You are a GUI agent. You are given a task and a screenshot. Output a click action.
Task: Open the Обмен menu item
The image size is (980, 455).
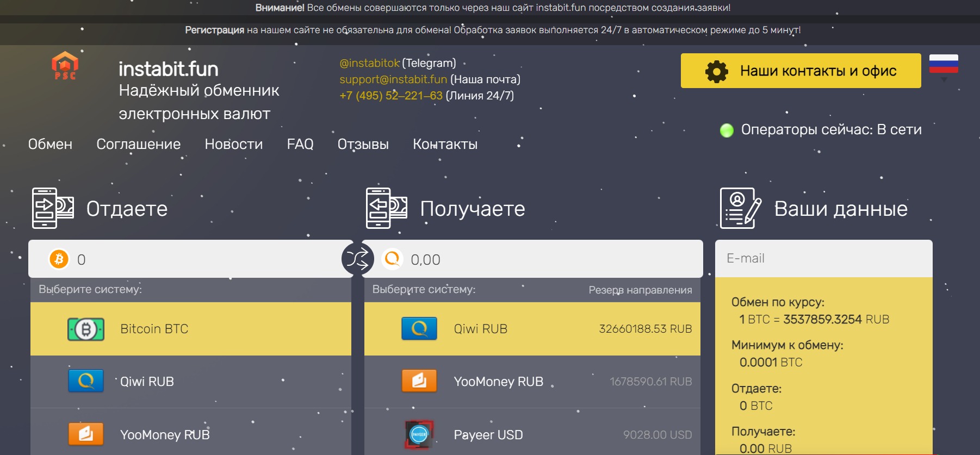pos(50,144)
